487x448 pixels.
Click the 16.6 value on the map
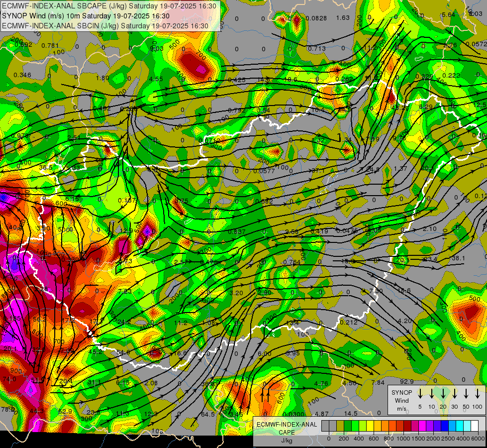click(181, 353)
